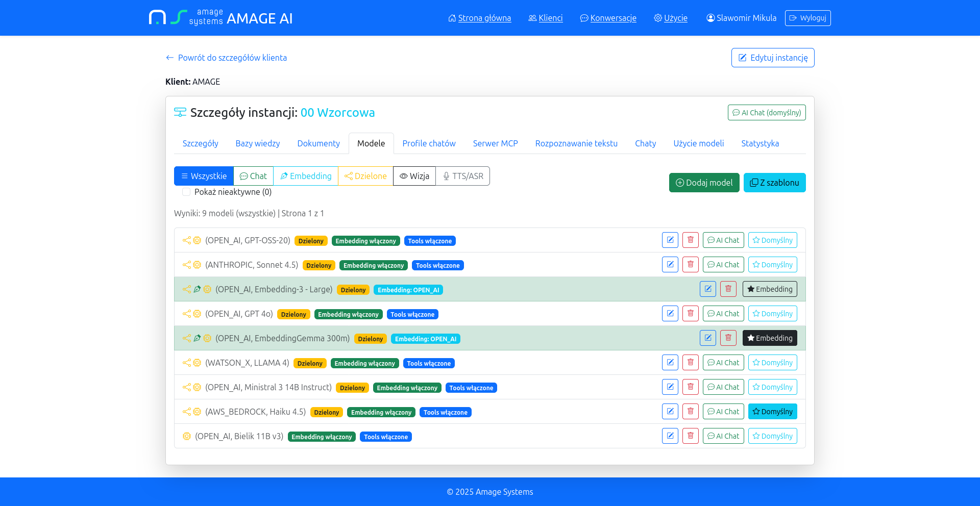Viewport: 980px width, 506px height.
Task: Click trash icon for Bielik 11B v3
Action: coord(690,436)
